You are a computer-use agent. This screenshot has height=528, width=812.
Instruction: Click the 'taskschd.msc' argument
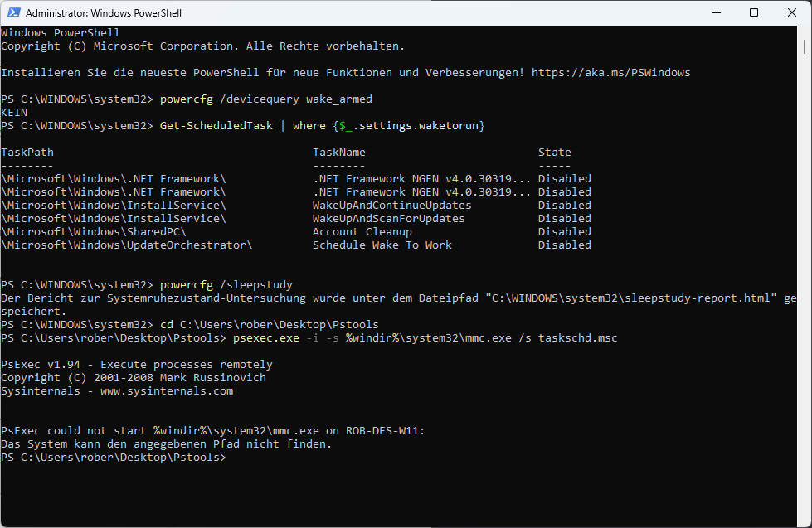coord(577,338)
